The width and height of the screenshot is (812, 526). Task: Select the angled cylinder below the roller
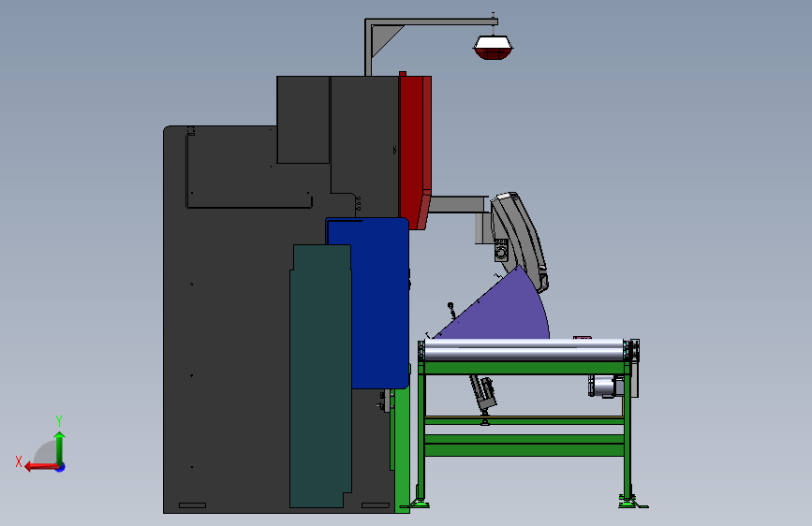[482, 395]
